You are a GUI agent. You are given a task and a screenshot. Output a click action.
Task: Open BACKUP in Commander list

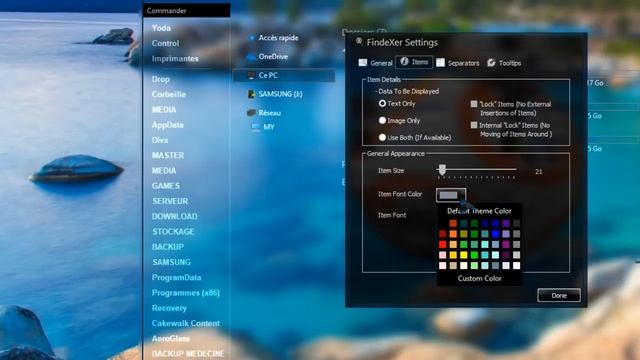click(x=168, y=247)
